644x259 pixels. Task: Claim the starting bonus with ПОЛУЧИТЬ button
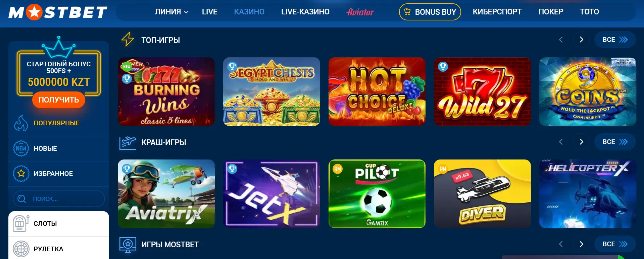point(59,100)
